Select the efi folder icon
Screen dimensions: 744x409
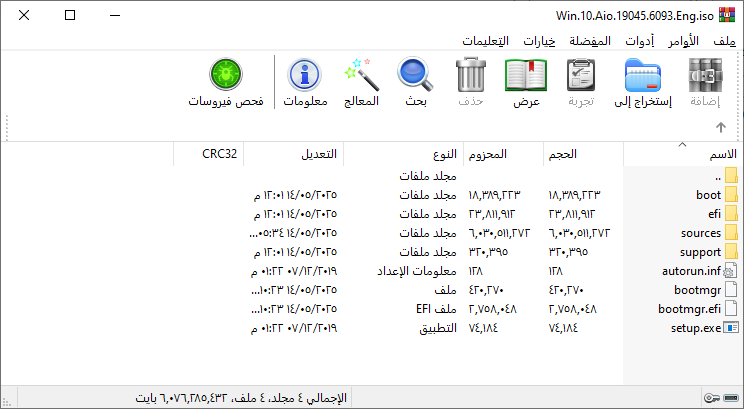tap(731, 214)
